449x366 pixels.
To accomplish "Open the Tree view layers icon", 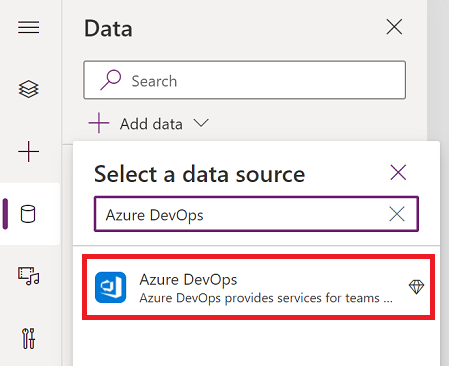I will pos(29,89).
